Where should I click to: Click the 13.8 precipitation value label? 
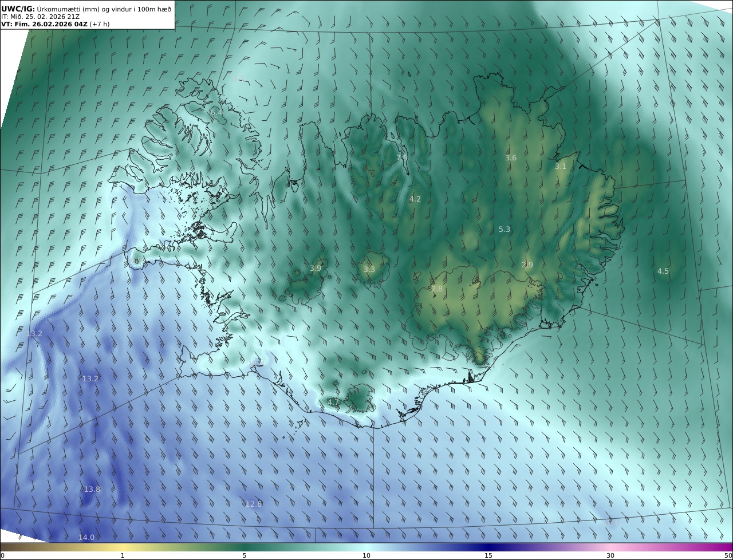tap(92, 489)
